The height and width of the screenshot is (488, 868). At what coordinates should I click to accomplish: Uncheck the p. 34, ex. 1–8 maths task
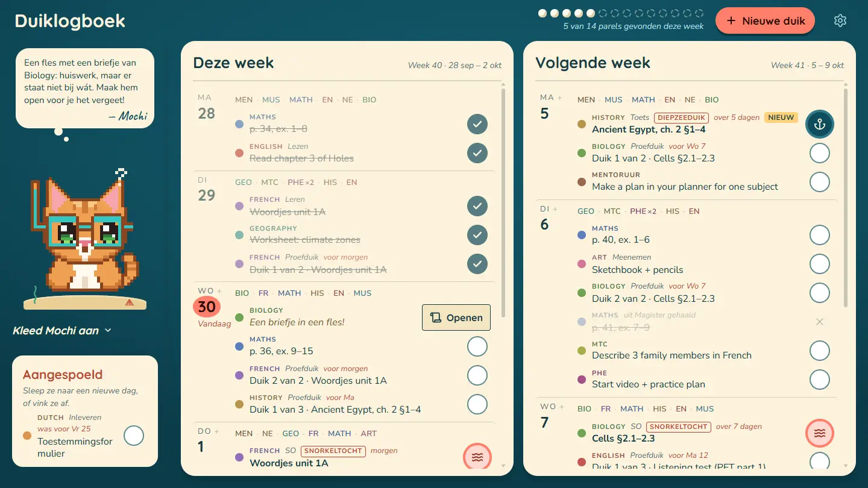[477, 124]
